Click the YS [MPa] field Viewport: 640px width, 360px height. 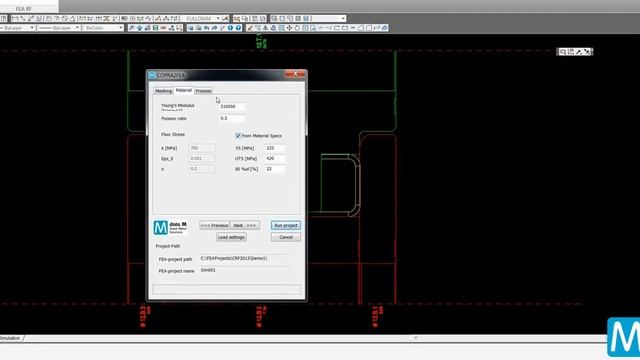click(x=275, y=148)
